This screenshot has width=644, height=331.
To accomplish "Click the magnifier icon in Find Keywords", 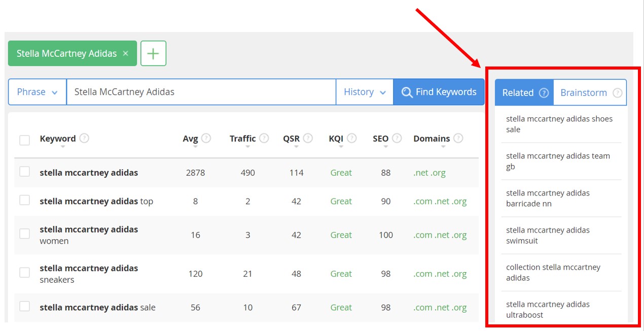I will [407, 92].
